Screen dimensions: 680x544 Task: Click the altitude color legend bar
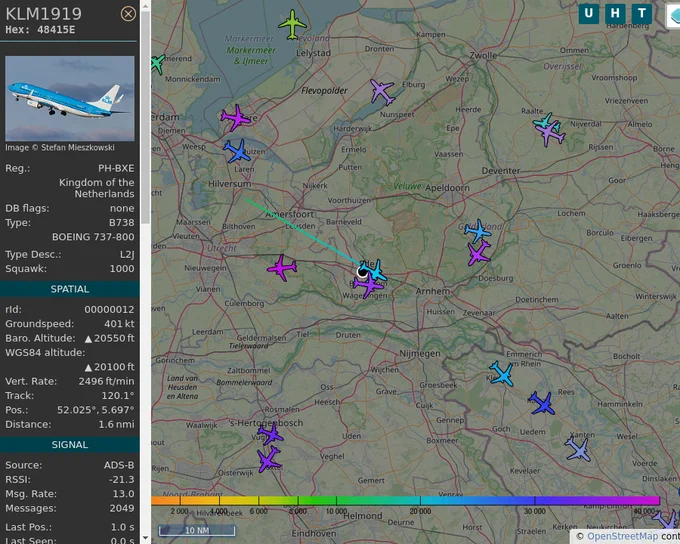point(405,501)
